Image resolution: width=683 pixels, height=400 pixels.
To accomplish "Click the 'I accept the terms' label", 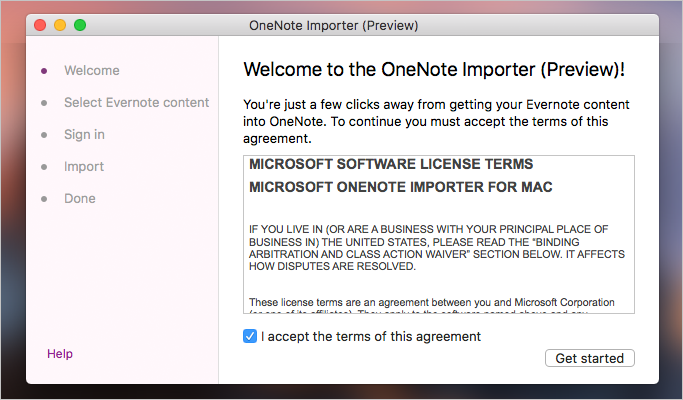I will (371, 336).
